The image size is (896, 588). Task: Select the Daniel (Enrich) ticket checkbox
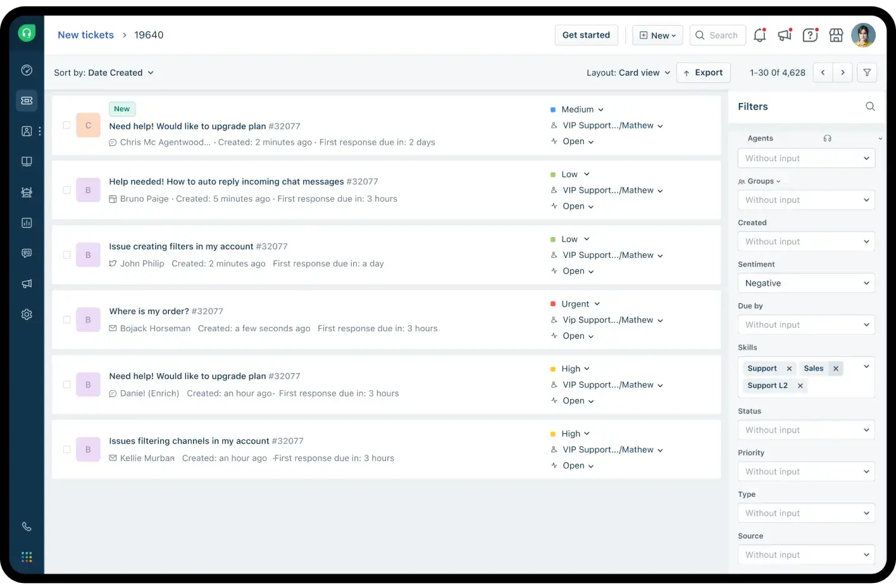pyautogui.click(x=67, y=384)
